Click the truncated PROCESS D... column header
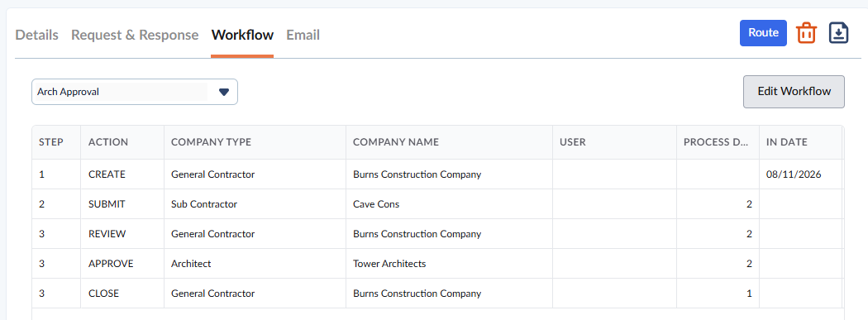Viewport: 868px width, 320px height. click(x=718, y=142)
